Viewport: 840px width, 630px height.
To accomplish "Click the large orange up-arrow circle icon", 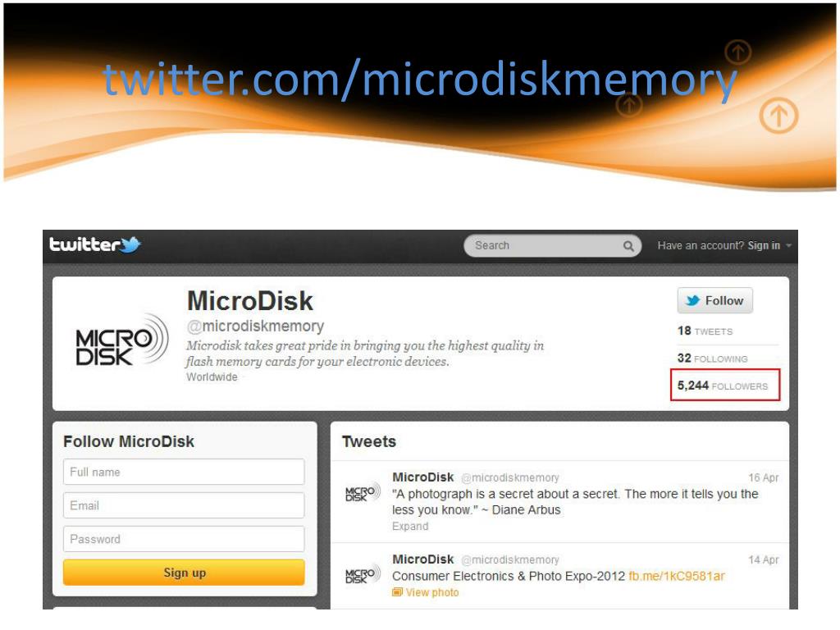I will click(x=778, y=116).
